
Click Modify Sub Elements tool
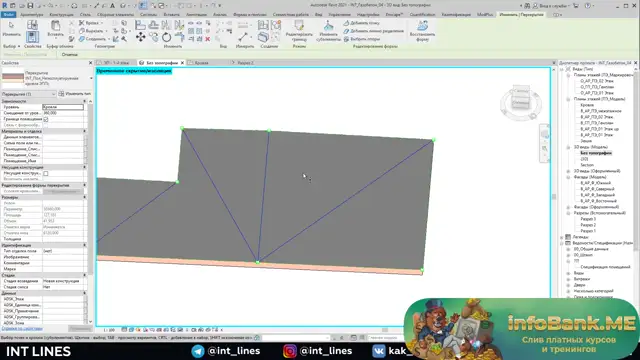tap(328, 31)
